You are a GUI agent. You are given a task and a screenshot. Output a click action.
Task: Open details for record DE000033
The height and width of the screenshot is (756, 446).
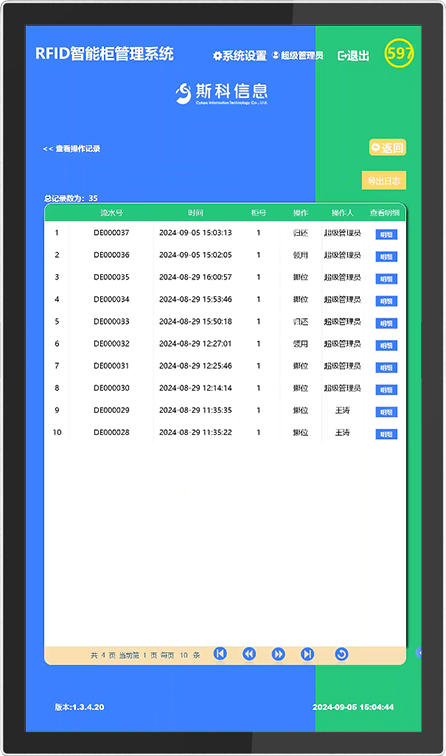point(386,323)
